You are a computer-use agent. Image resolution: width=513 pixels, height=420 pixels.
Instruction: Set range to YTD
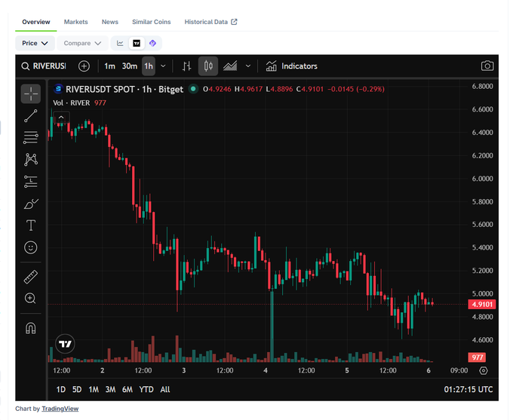coord(146,390)
